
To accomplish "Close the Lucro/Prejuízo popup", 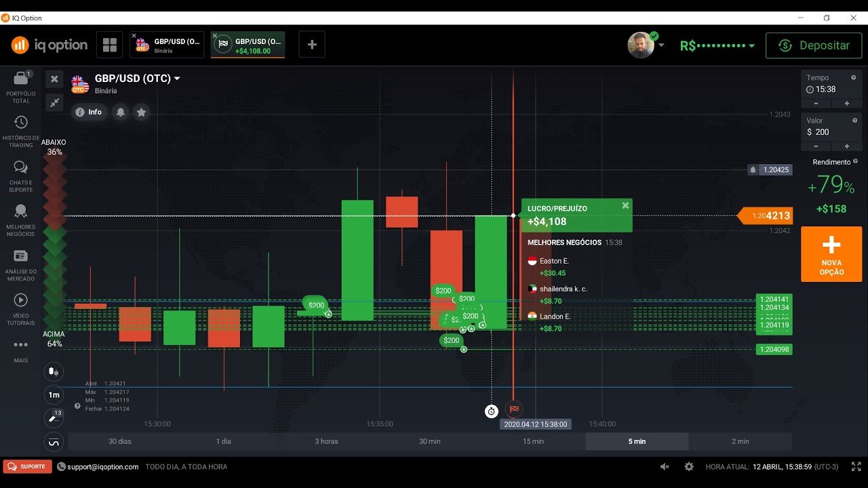I will click(625, 205).
